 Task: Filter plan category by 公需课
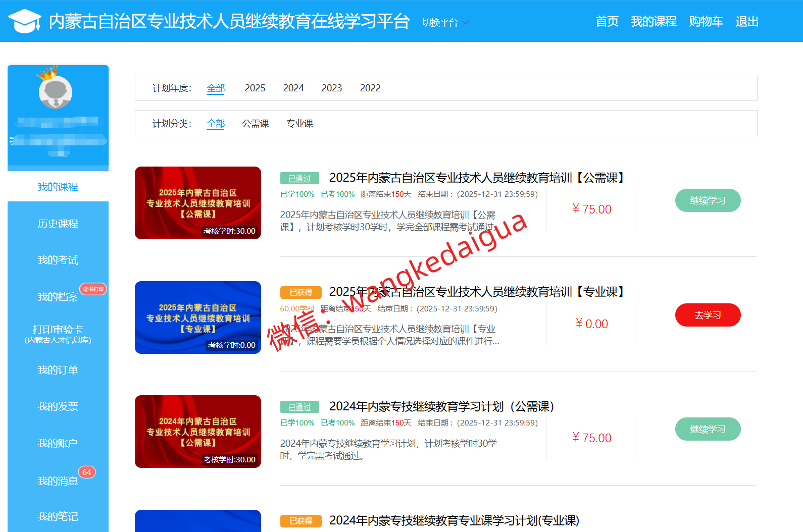[256, 124]
